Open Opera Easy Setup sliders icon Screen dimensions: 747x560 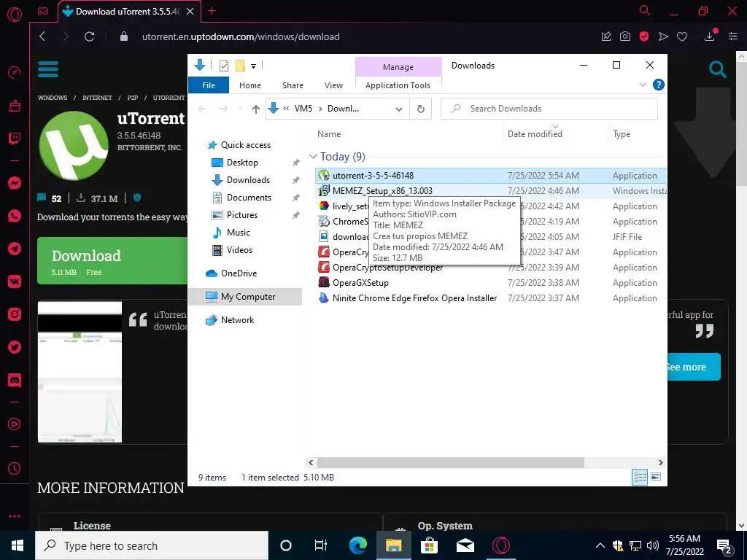click(x=733, y=36)
